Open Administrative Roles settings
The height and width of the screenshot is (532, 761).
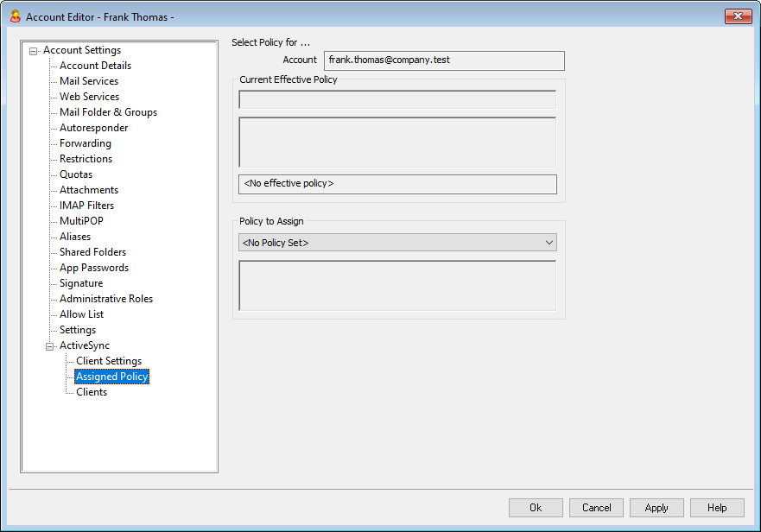pyautogui.click(x=105, y=299)
